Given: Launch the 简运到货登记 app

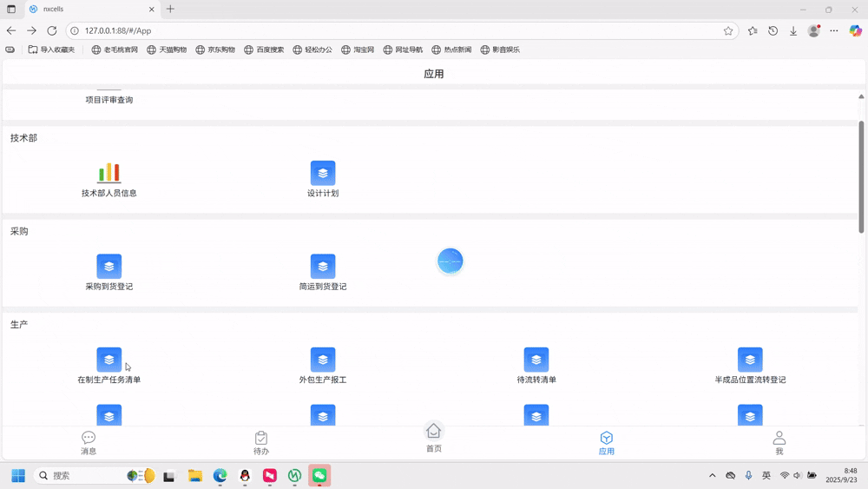Looking at the screenshot, I should (x=323, y=267).
